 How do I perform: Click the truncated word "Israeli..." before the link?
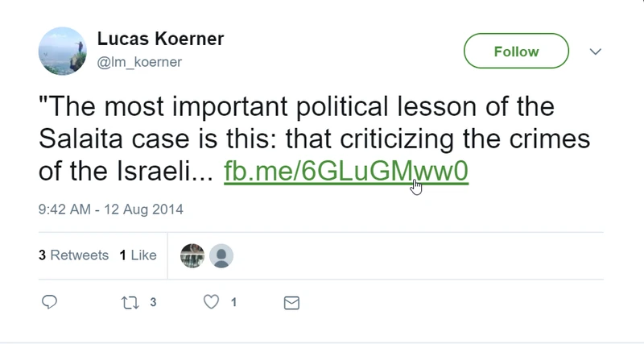click(165, 171)
